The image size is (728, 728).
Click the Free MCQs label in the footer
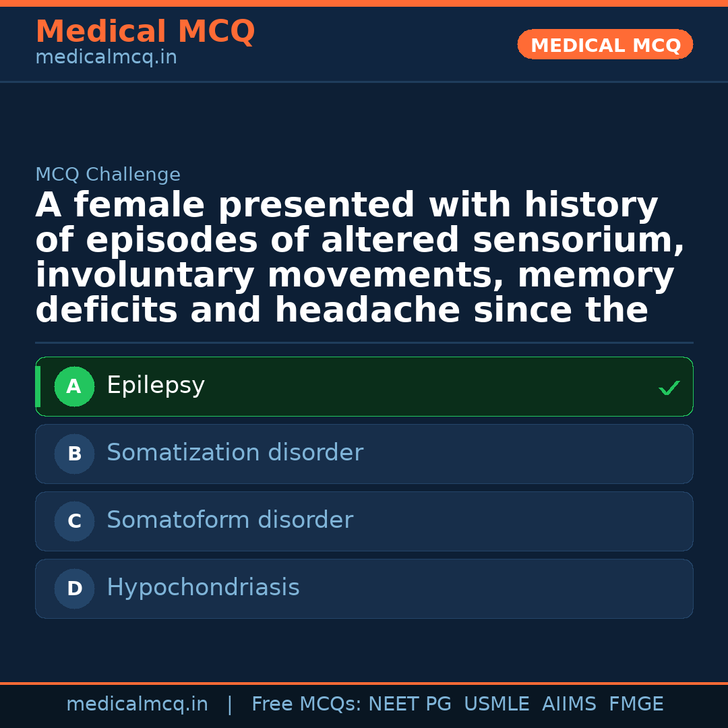307,704
